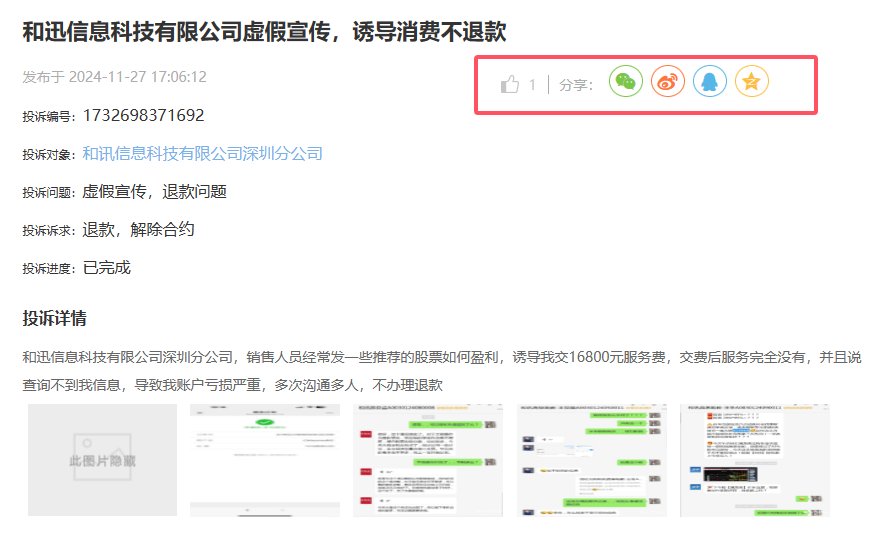Click the progress status 已完成
This screenshot has height=541, width=871.
(x=107, y=268)
